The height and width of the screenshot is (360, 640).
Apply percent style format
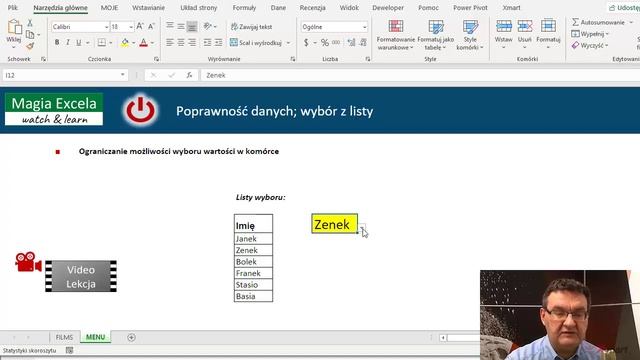(x=324, y=42)
